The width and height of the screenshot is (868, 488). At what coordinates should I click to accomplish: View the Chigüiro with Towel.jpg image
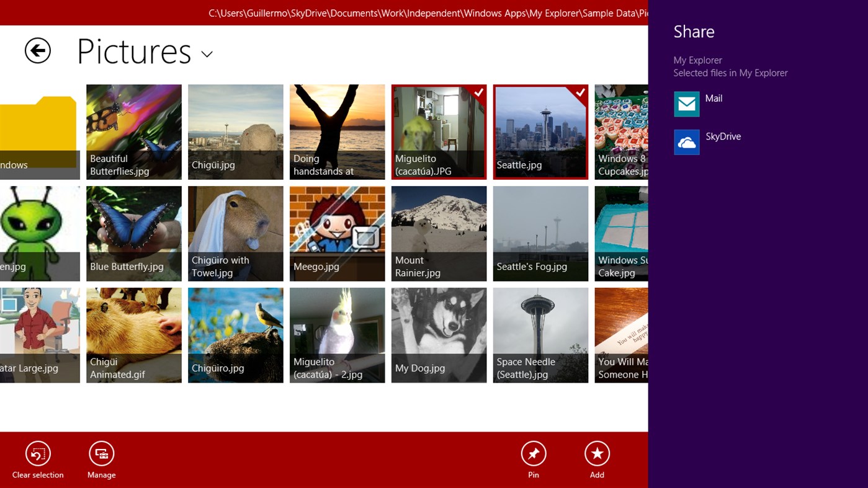pos(235,233)
